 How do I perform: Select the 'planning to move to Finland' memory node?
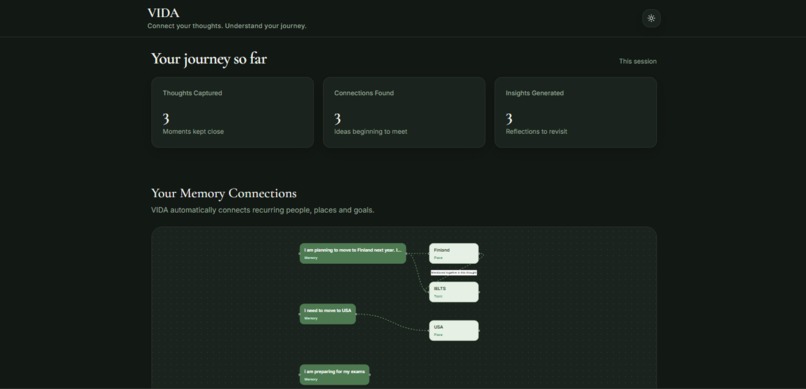click(x=353, y=253)
